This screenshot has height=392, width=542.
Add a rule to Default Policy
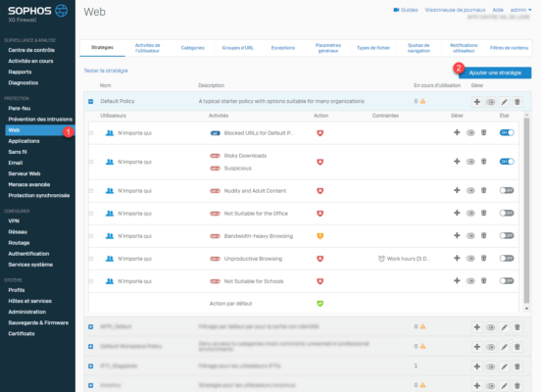(477, 102)
